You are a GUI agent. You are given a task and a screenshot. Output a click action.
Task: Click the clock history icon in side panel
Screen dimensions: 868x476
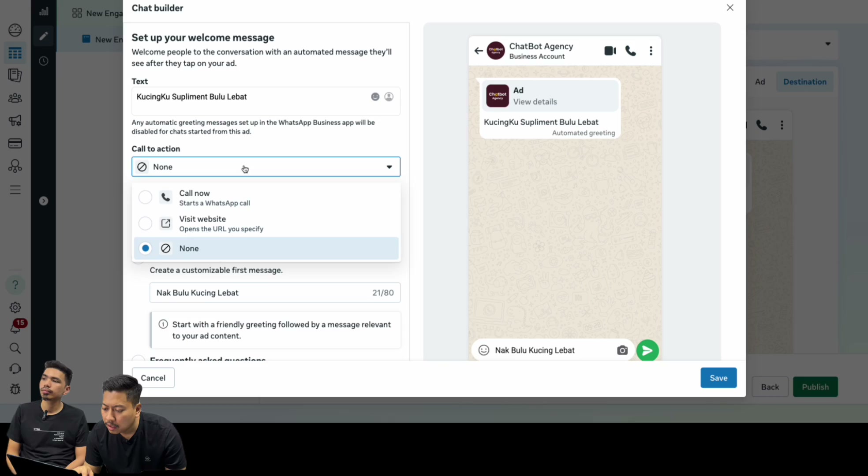[x=43, y=61]
